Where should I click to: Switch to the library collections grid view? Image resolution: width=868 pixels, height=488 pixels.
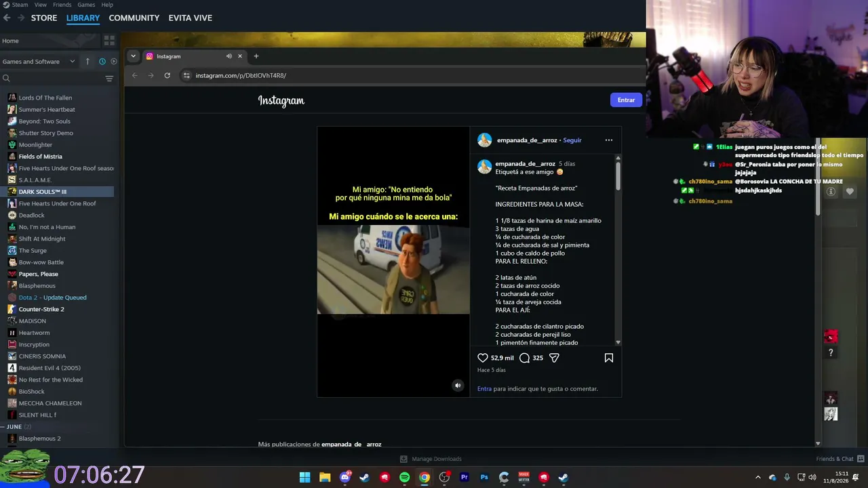click(109, 41)
